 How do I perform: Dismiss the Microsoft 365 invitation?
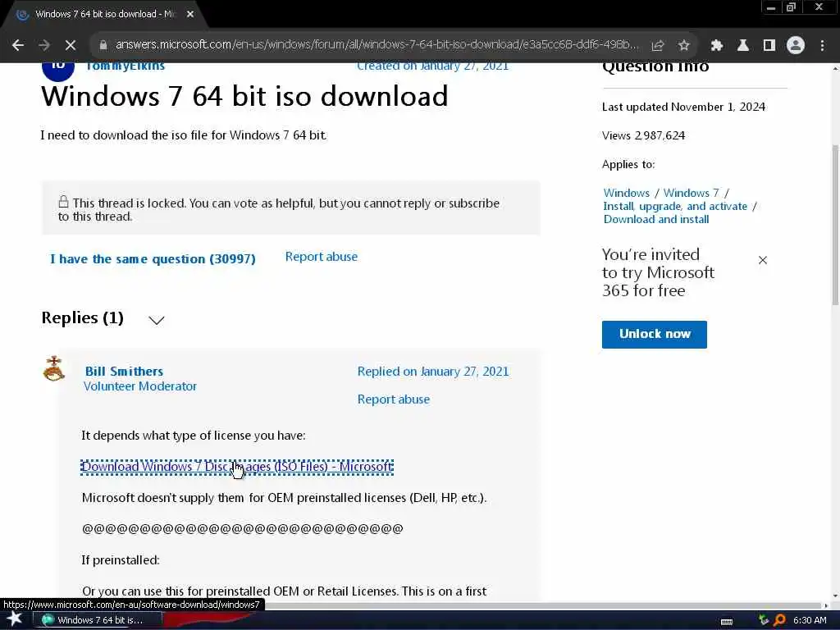coord(763,260)
